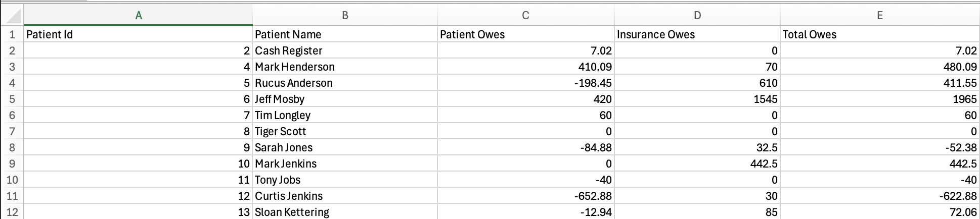Select column C header
Screen dimensions: 980x219
[x=526, y=16]
